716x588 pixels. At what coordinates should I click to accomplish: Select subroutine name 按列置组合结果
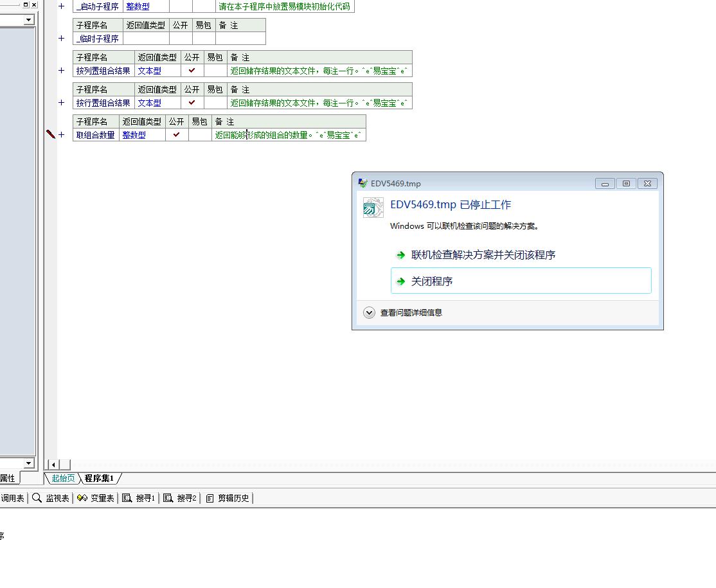pos(103,71)
